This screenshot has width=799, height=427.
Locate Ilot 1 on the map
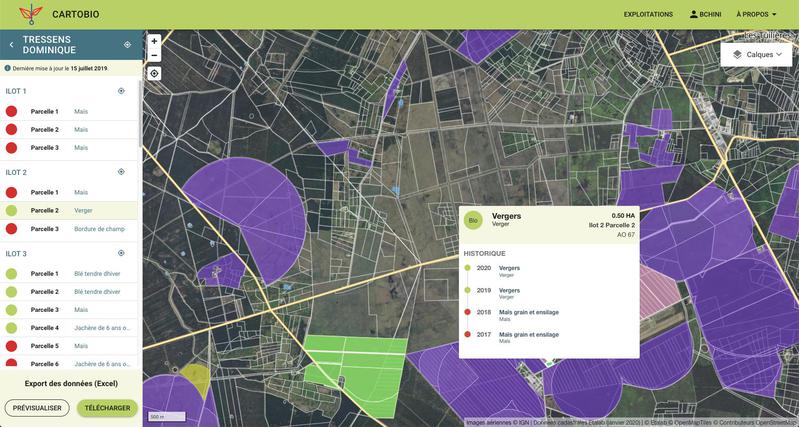click(121, 91)
